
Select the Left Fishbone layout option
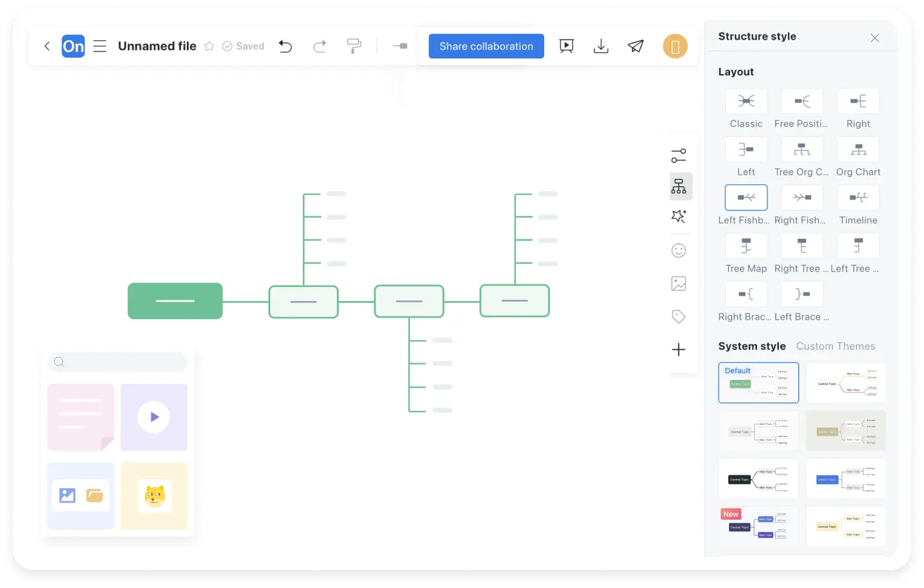point(746,198)
